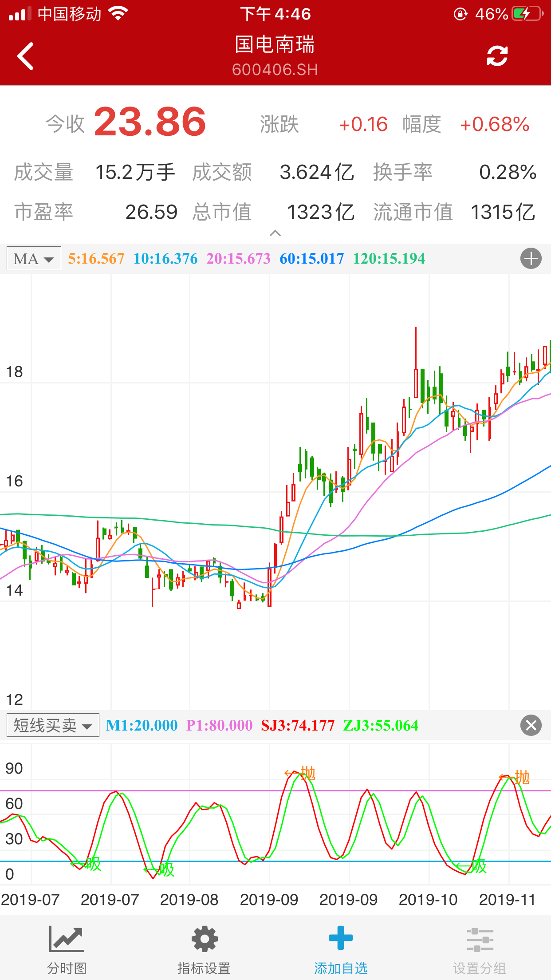The width and height of the screenshot is (551, 980).
Task: Tap 添加自选 plus icon
Action: click(x=340, y=938)
